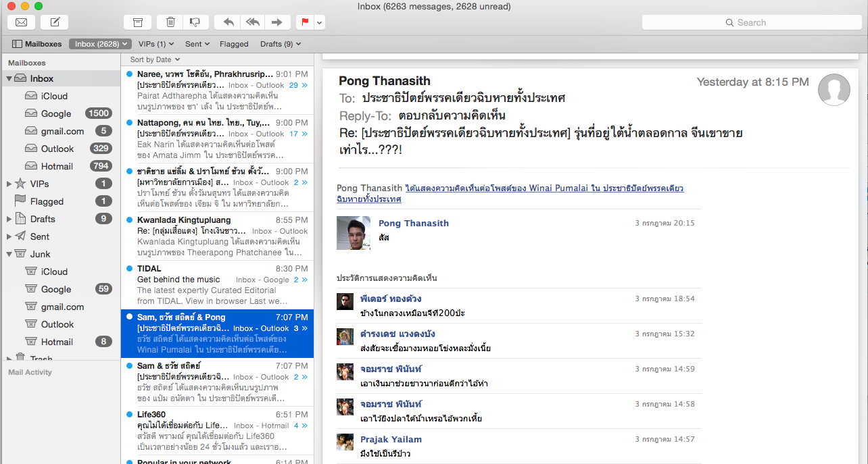Screen dimensions: 868x464
Task: Select the iCloud junk folder
Action: [x=60, y=272]
